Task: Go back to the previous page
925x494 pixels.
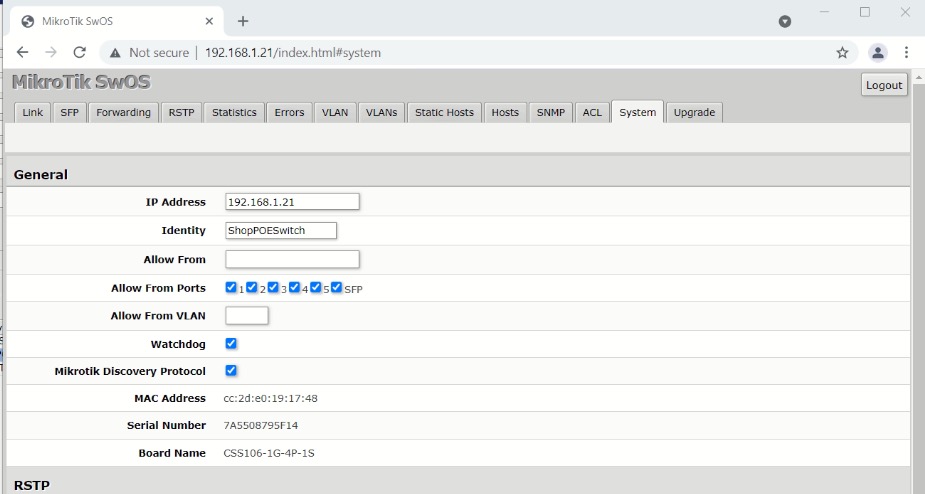Action: [x=22, y=53]
